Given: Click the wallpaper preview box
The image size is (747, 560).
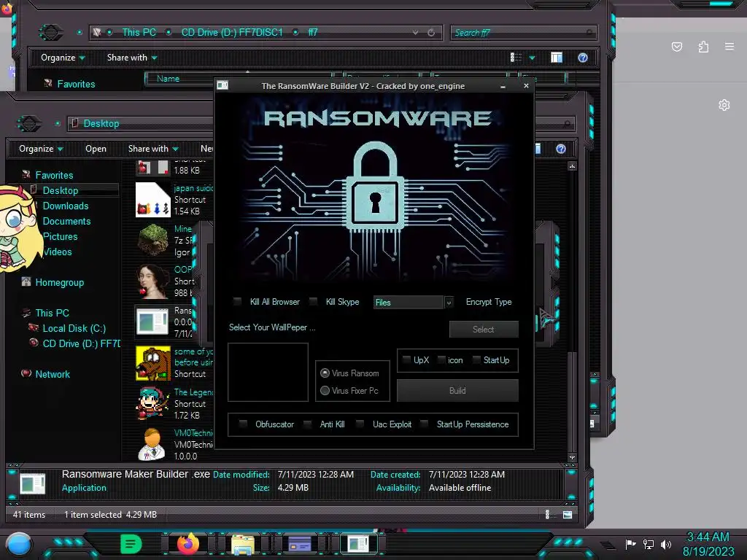Looking at the screenshot, I should pos(268,372).
